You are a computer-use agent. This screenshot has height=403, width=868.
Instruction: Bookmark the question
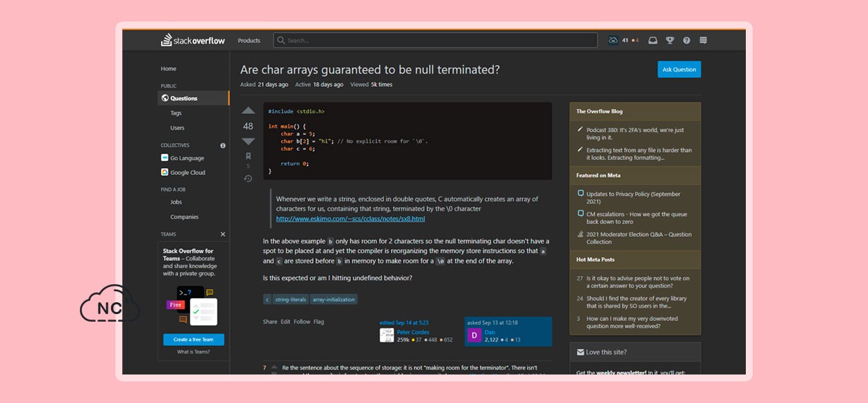(x=248, y=156)
